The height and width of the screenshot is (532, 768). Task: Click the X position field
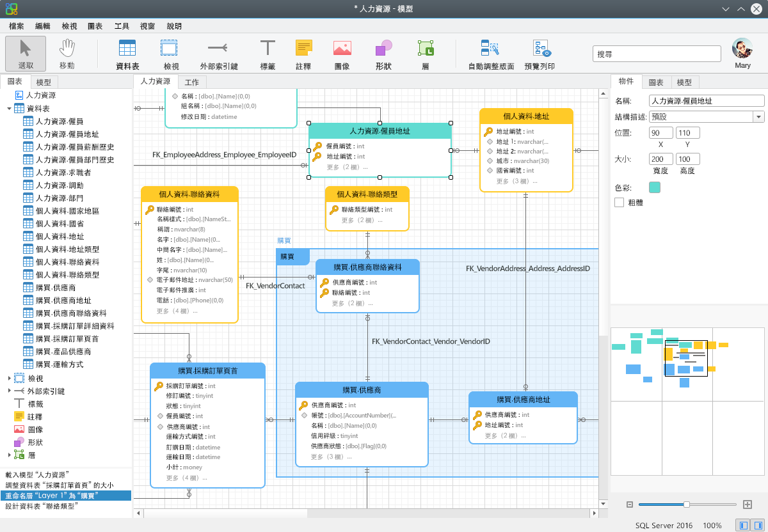click(x=660, y=132)
